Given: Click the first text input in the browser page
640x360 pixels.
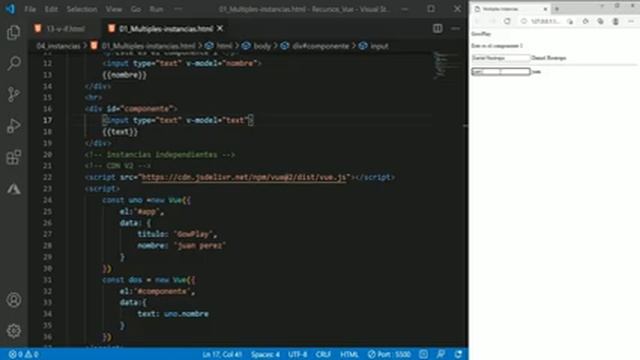Looking at the screenshot, I should tap(501, 58).
